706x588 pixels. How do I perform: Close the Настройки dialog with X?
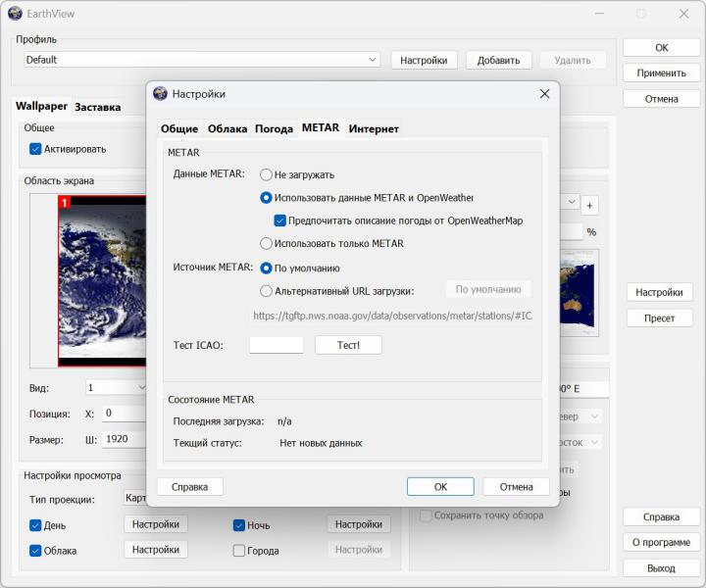(x=544, y=93)
